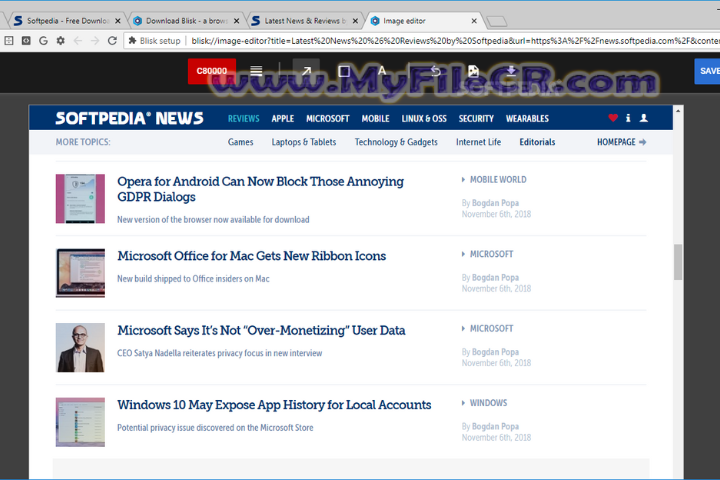Open Microsoft Over-Monetizing User Data article
Image resolution: width=720 pixels, height=480 pixels.
point(261,330)
